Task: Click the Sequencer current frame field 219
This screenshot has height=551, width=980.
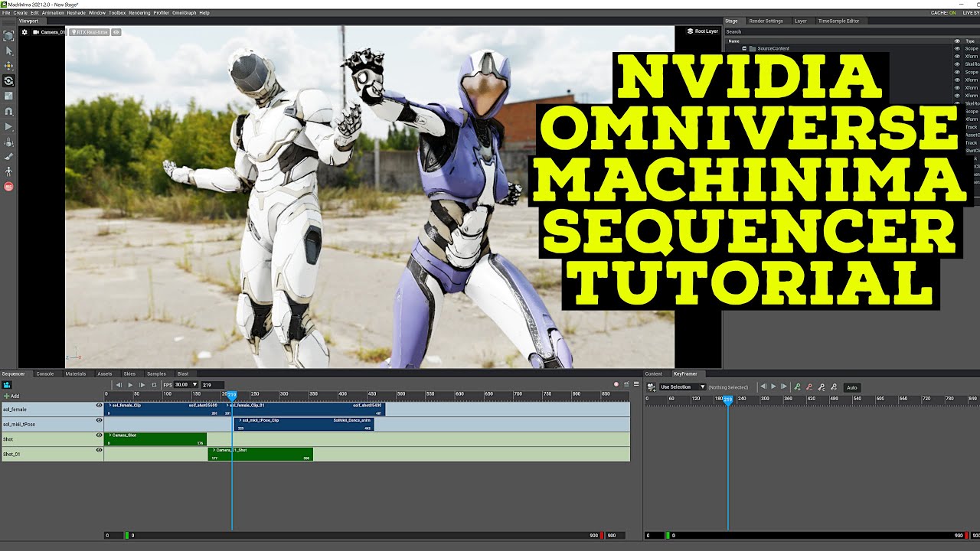Action: [212, 385]
